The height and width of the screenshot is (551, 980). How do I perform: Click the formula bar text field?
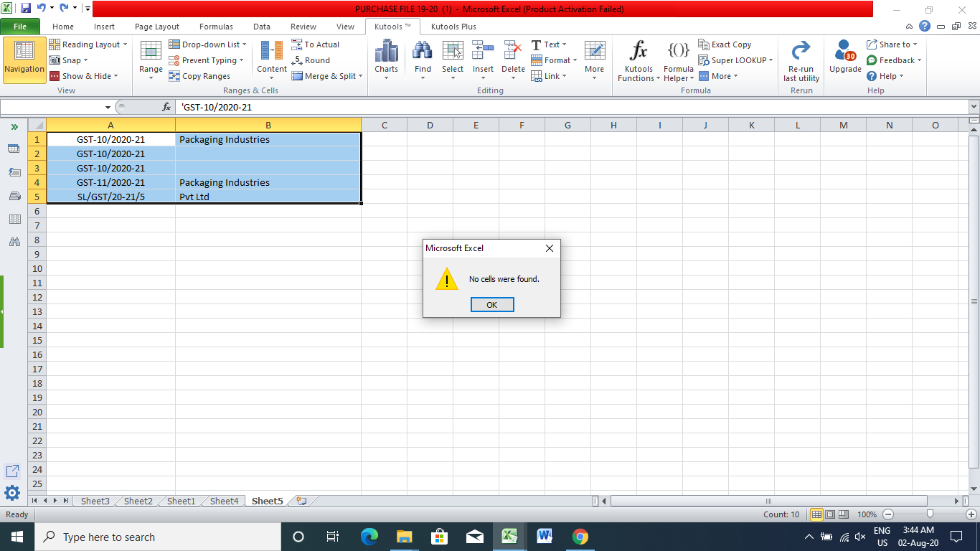(x=572, y=107)
